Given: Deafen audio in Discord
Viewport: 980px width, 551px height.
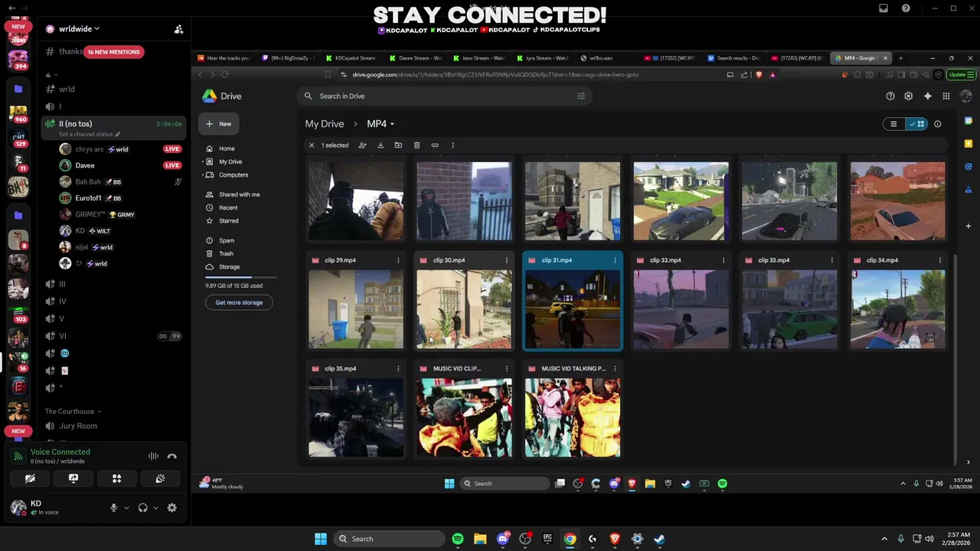Looking at the screenshot, I should pos(142,508).
